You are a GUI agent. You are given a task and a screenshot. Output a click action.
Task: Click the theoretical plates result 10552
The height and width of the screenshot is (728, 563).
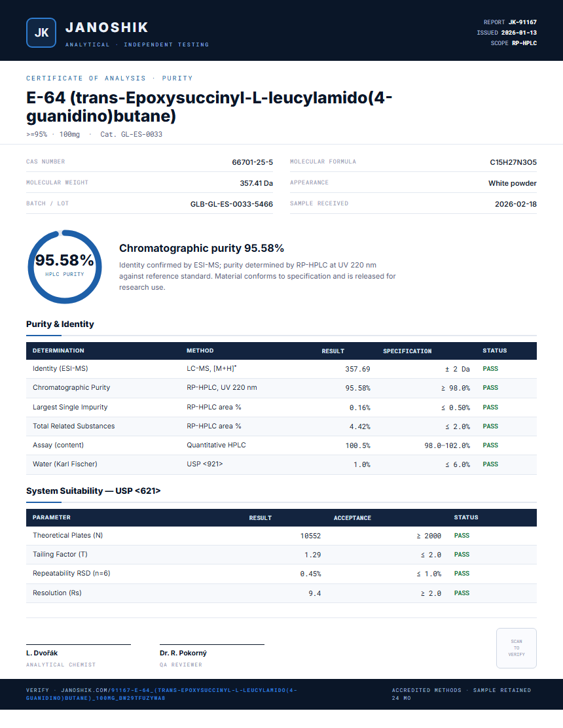click(311, 536)
